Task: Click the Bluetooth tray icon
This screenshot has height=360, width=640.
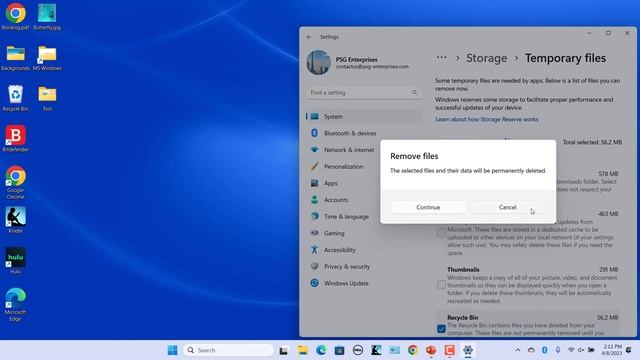Action: click(544, 350)
